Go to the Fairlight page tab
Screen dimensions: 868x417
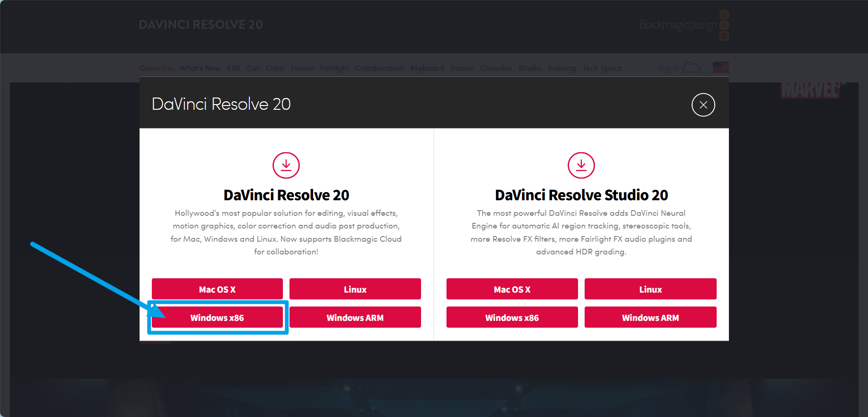click(x=334, y=68)
